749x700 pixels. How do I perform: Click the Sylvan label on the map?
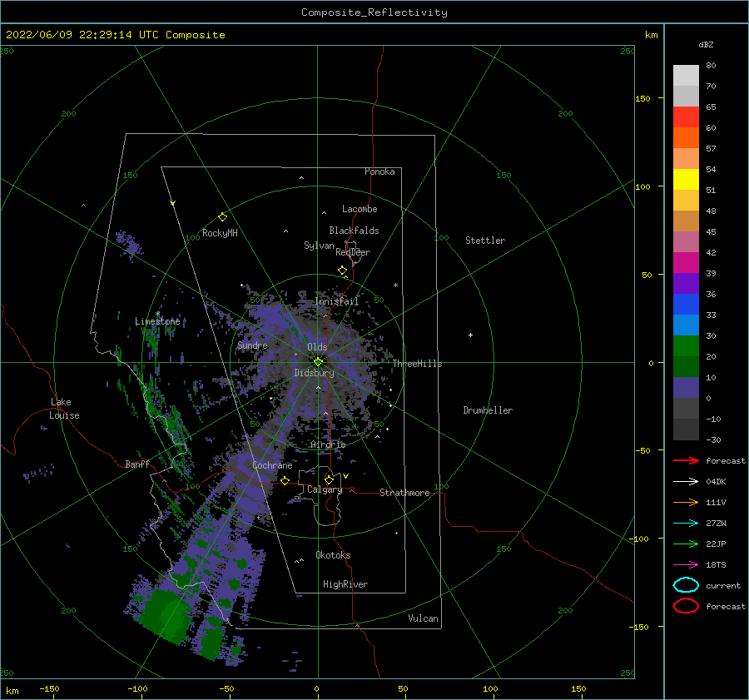319,246
